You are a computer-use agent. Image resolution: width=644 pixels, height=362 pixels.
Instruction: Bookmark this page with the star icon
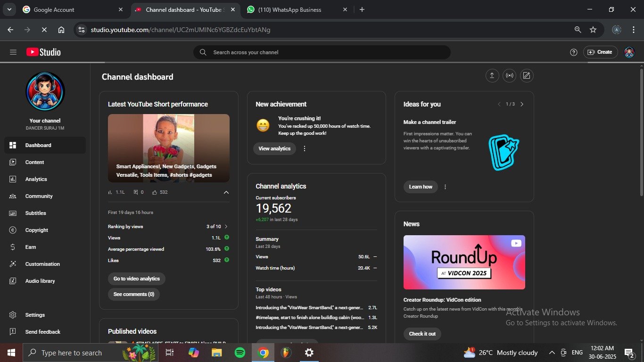(593, 30)
